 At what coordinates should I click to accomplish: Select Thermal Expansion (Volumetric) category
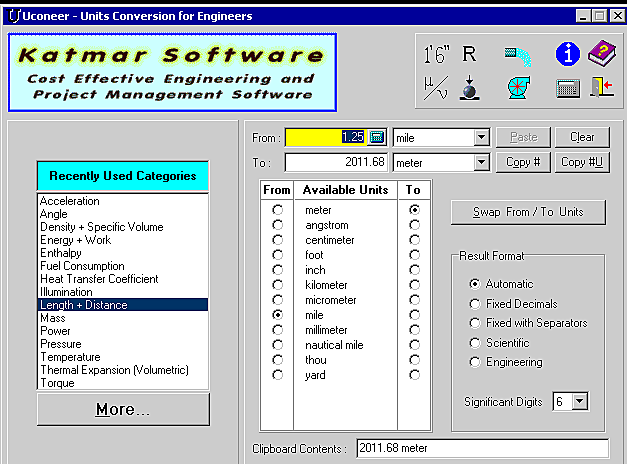[x=122, y=370]
